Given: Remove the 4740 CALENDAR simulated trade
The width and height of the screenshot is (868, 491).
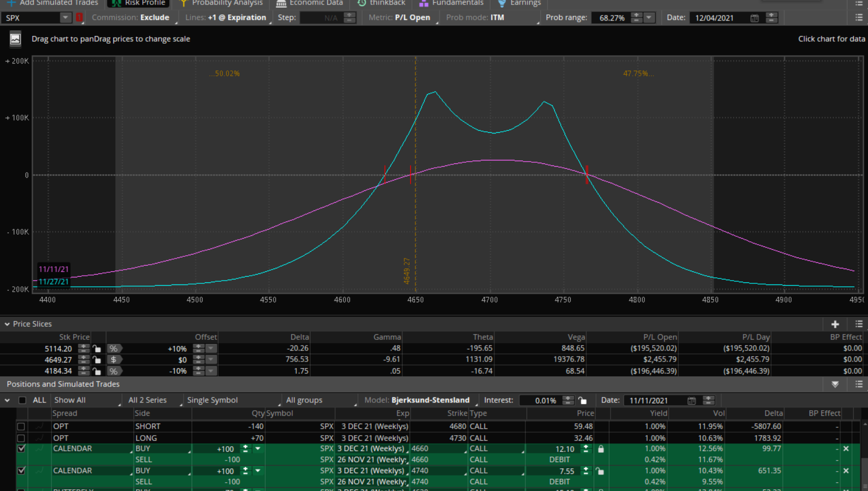Looking at the screenshot, I should tap(846, 471).
